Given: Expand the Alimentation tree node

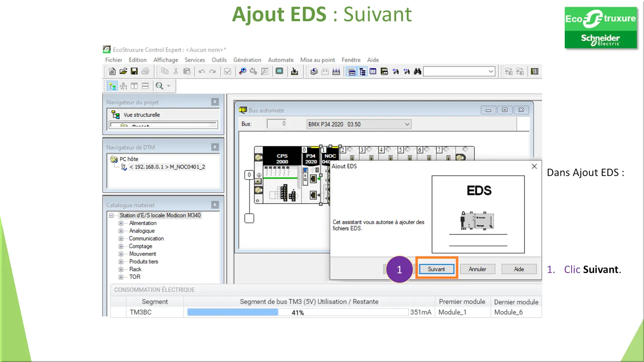Looking at the screenshot, I should pyautogui.click(x=121, y=223).
